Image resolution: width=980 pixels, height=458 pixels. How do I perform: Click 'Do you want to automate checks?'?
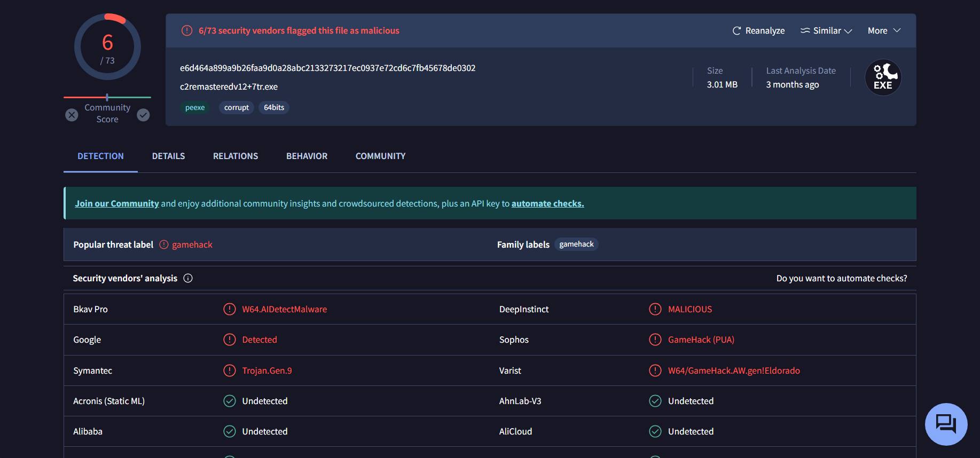842,279
